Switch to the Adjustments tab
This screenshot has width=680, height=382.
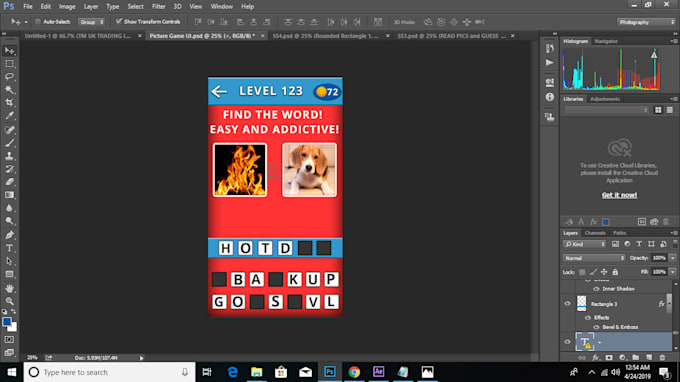point(605,99)
